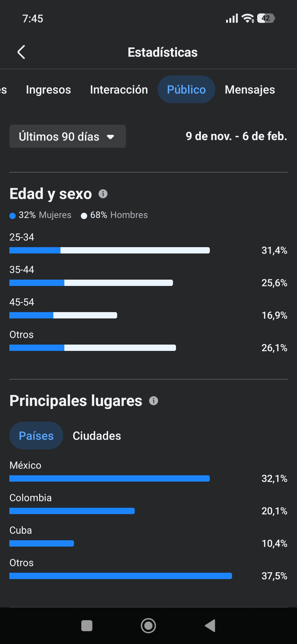The image size is (297, 644).
Task: Switch to the Ingresos tab
Action: (48, 90)
